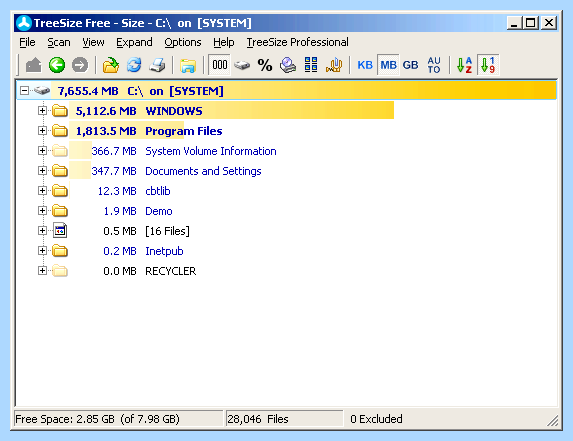This screenshot has height=441, width=573.
Task: Click the grid tiles toolbar icon
Action: point(311,65)
